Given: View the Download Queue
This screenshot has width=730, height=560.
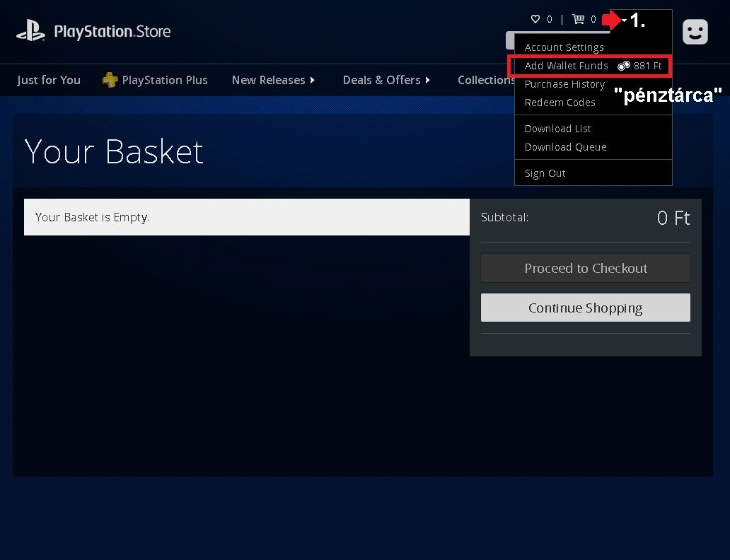Looking at the screenshot, I should (x=565, y=147).
